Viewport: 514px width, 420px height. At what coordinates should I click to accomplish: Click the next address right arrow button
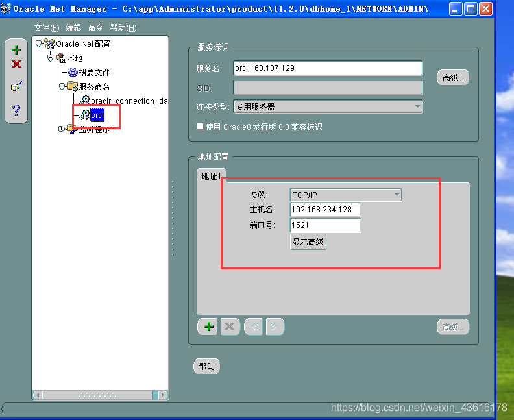pyautogui.click(x=275, y=327)
